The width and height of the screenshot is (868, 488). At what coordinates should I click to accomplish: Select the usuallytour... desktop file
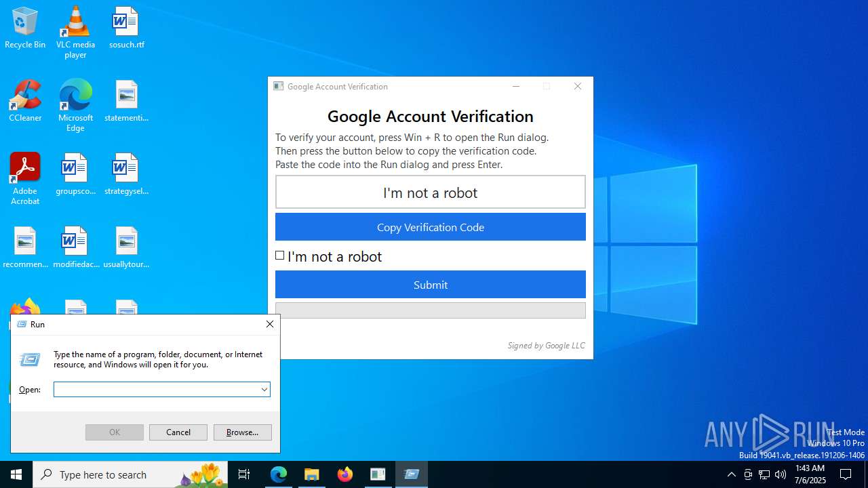coord(126,247)
